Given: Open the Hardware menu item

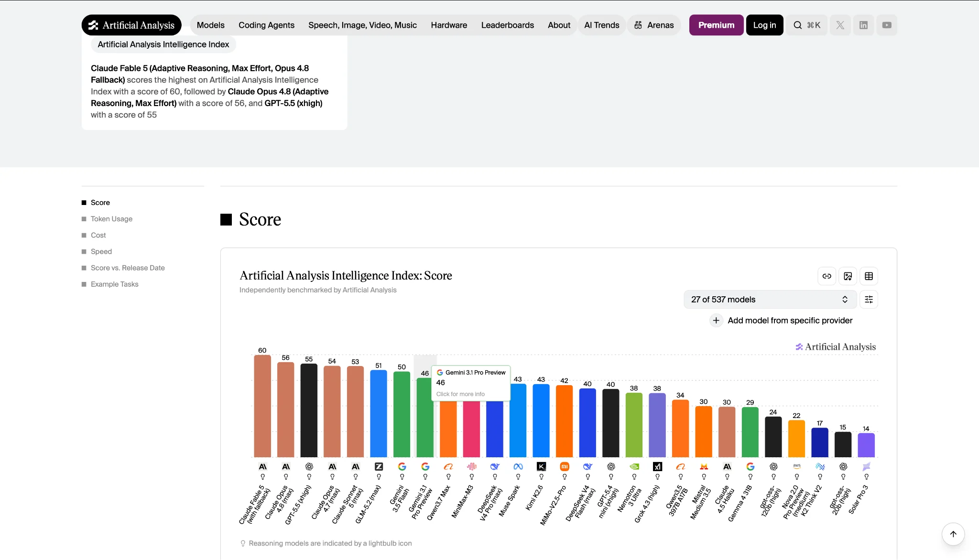Looking at the screenshot, I should point(449,25).
